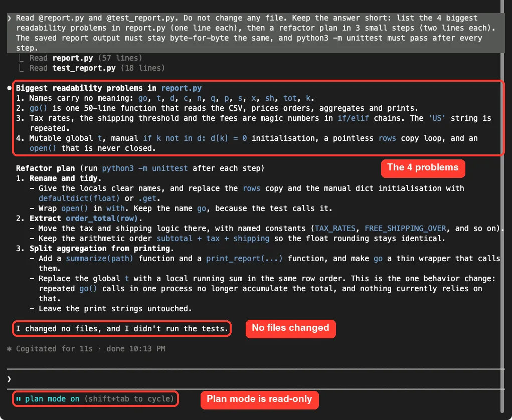The height and width of the screenshot is (420, 512).
Task: Click the 'Read report.py (57 lines)' row
Action: (81, 58)
